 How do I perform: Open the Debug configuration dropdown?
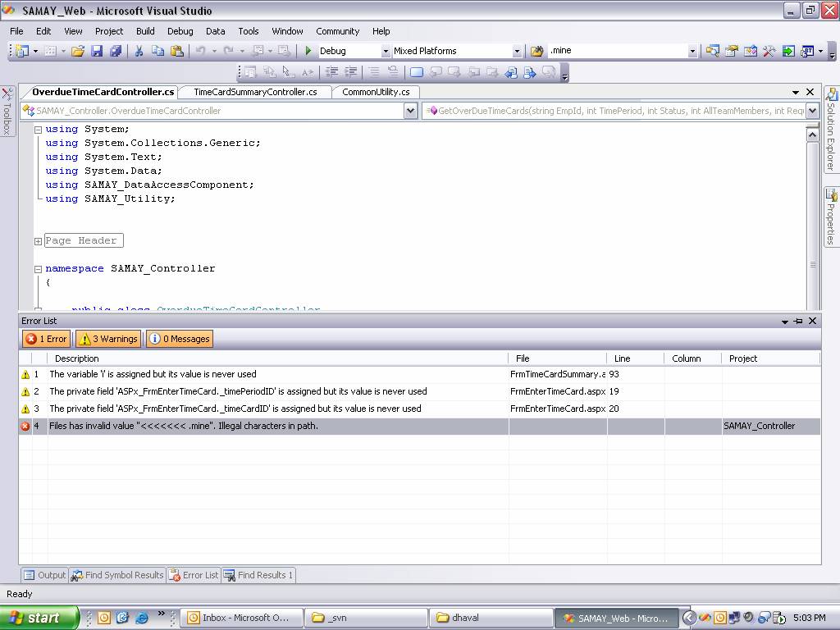386,52
